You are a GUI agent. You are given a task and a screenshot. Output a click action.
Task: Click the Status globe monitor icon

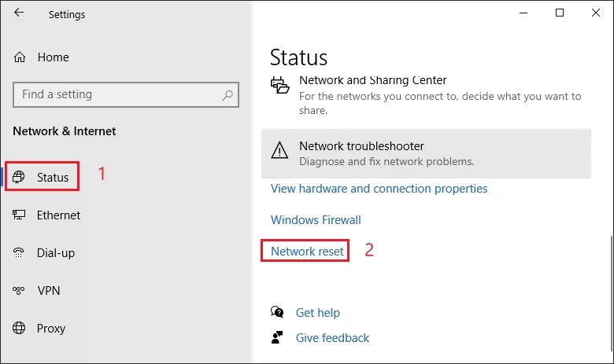[x=18, y=177]
